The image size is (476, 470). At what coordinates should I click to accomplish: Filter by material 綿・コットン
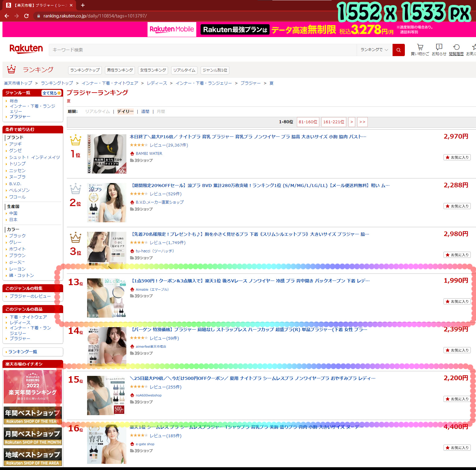click(x=21, y=276)
